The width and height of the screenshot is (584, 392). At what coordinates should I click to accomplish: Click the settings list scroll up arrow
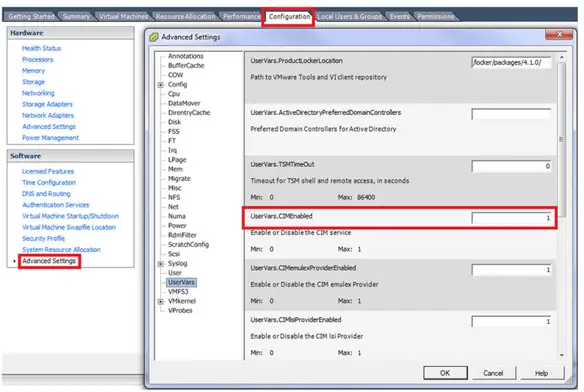561,57
